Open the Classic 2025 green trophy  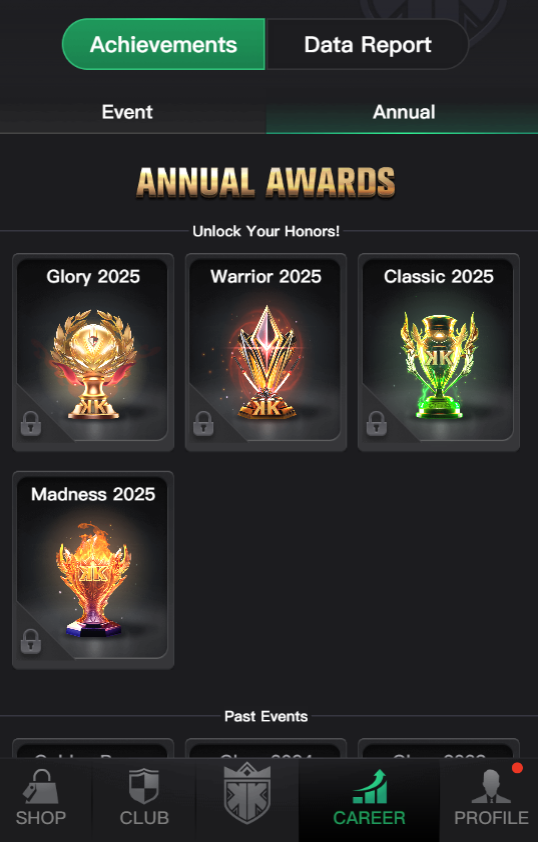[439, 366]
